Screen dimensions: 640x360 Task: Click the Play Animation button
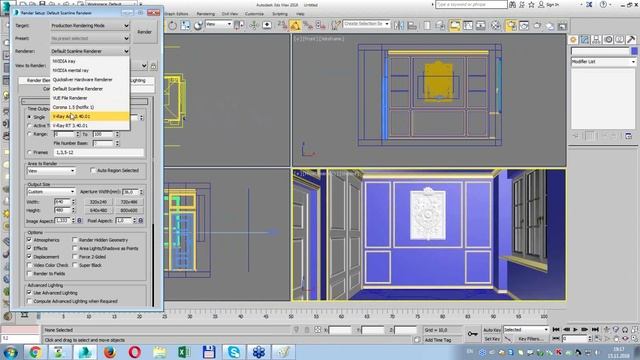(x=576, y=329)
